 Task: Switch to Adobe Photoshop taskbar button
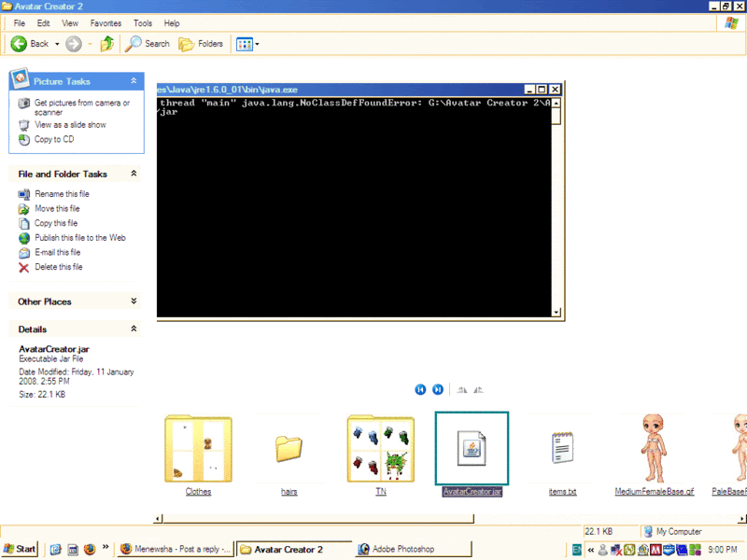pyautogui.click(x=413, y=549)
